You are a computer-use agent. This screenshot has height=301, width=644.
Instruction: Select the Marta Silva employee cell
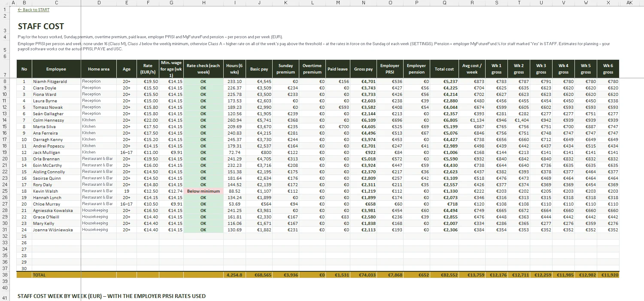56,126
